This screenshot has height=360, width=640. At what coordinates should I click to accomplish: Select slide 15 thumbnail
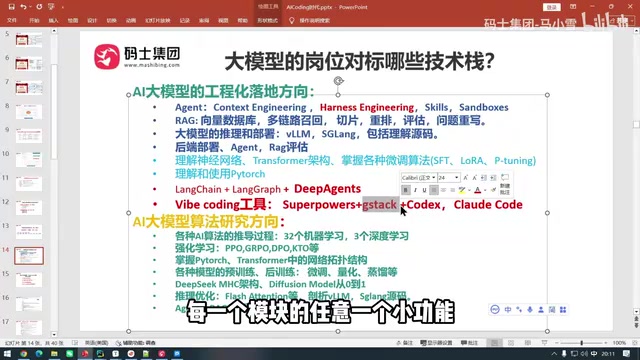coord(29,280)
